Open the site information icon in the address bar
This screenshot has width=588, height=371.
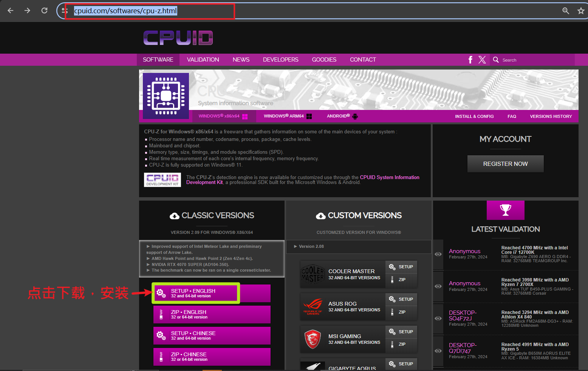click(65, 11)
